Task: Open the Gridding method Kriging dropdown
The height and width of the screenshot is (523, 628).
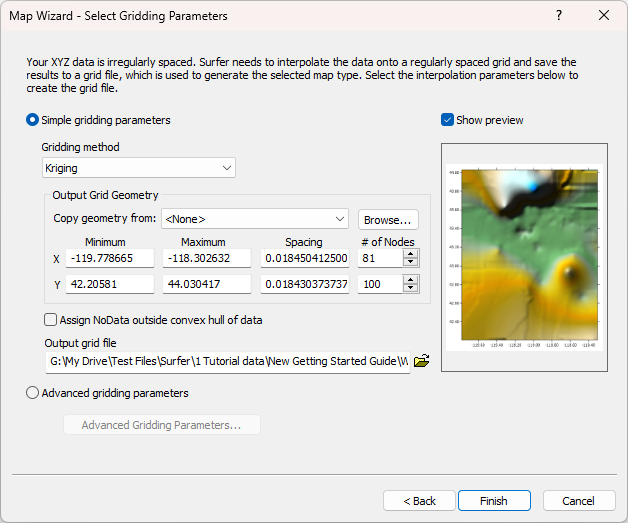Action: pos(139,168)
